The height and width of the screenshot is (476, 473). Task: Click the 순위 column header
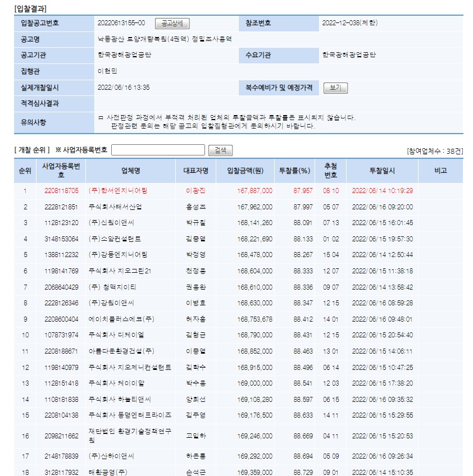pos(25,171)
